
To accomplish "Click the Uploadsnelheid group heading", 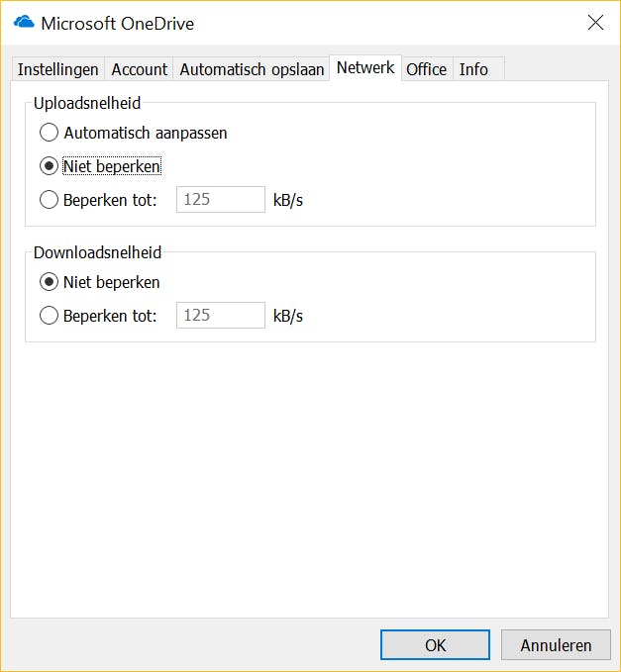I will point(87,102).
